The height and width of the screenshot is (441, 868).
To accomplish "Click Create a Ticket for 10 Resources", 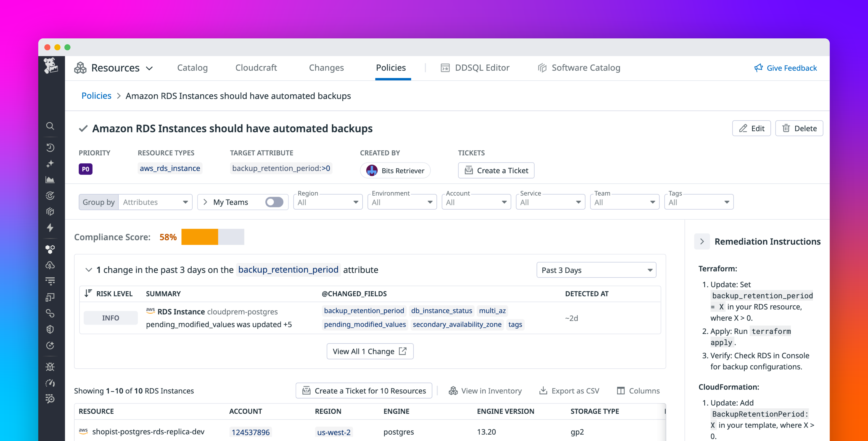I will [x=364, y=391].
